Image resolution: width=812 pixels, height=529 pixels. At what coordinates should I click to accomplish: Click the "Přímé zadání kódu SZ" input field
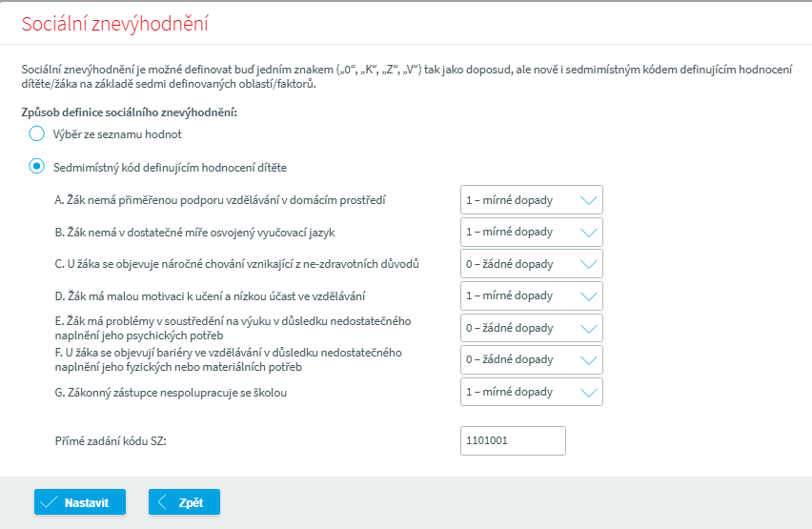tap(513, 441)
